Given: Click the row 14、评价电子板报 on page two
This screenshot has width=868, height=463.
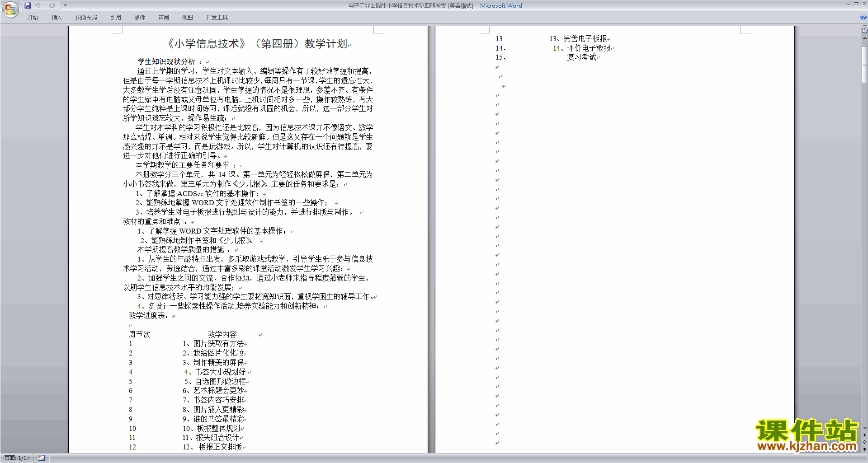Looking at the screenshot, I should 582,48.
